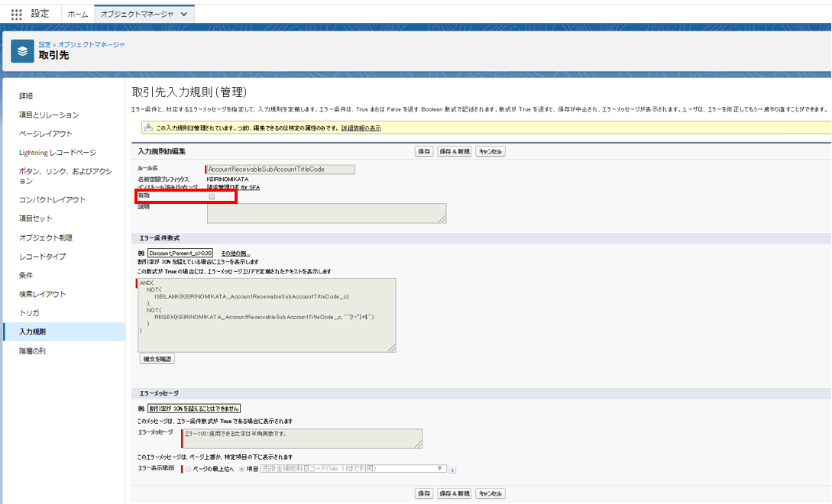Click the 取引先 object layers icon
The width and height of the screenshot is (832, 504).
tap(22, 51)
